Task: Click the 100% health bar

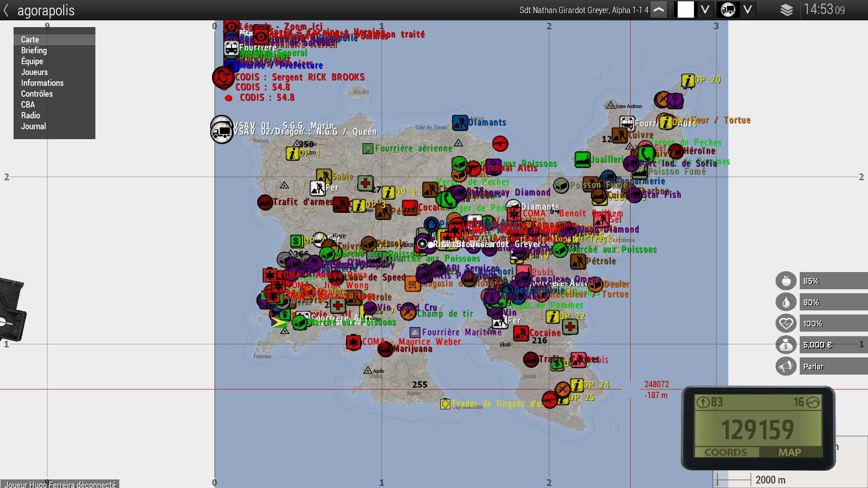Action: coord(834,324)
